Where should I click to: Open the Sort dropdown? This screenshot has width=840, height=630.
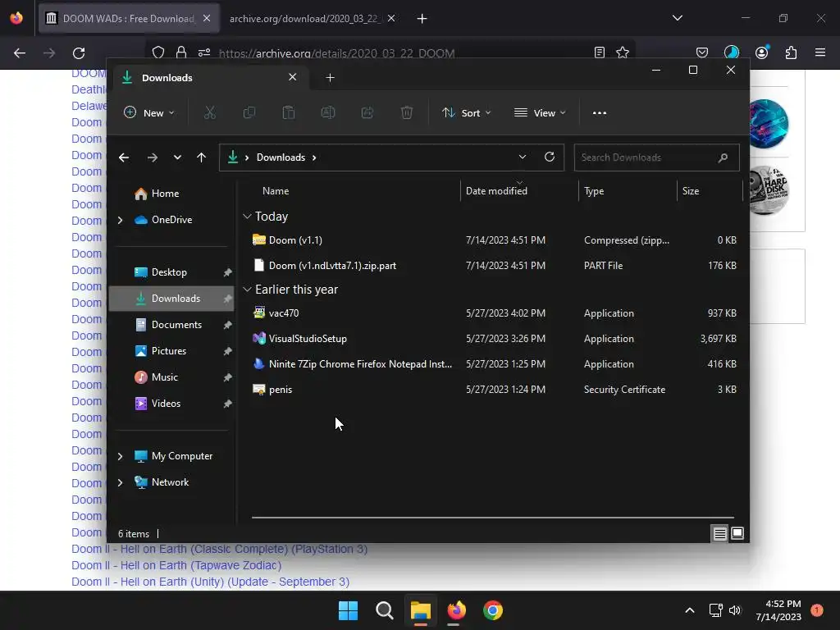[x=466, y=113]
